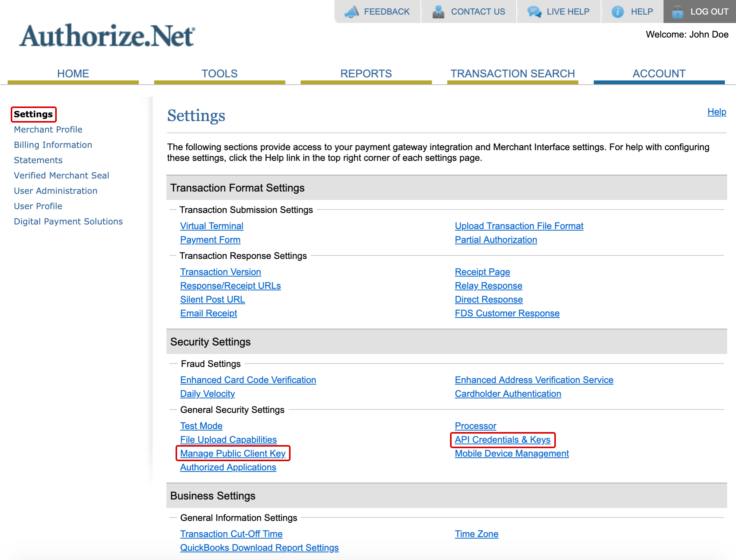Viewport: 736px width, 560px height.
Task: Click the Log Out lock icon
Action: tap(678, 12)
